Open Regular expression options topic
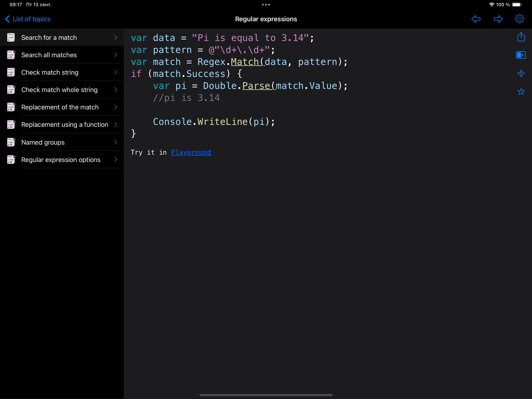 [x=62, y=160]
